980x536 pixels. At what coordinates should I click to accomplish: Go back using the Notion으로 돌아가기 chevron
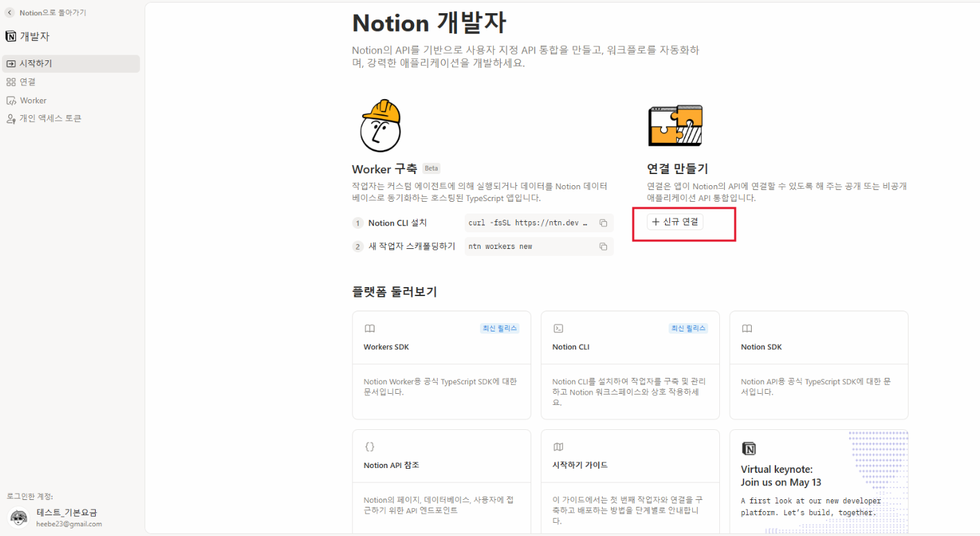(10, 12)
